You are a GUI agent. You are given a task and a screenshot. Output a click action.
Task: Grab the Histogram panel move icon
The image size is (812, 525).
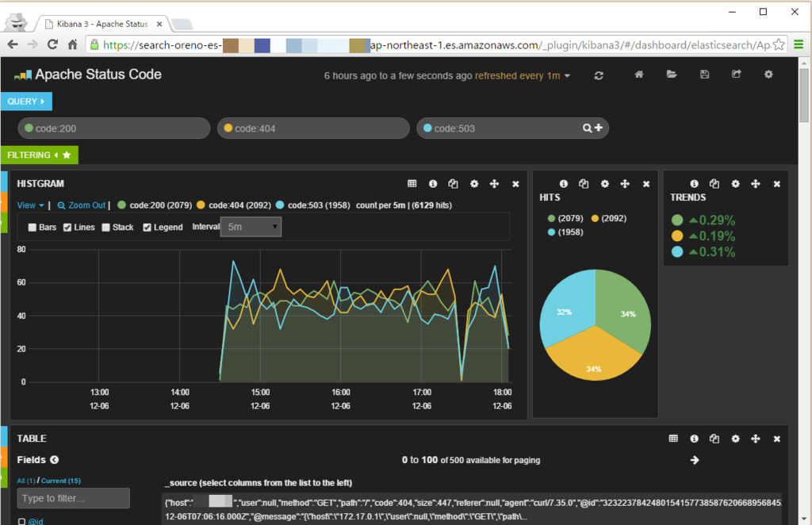coord(495,184)
